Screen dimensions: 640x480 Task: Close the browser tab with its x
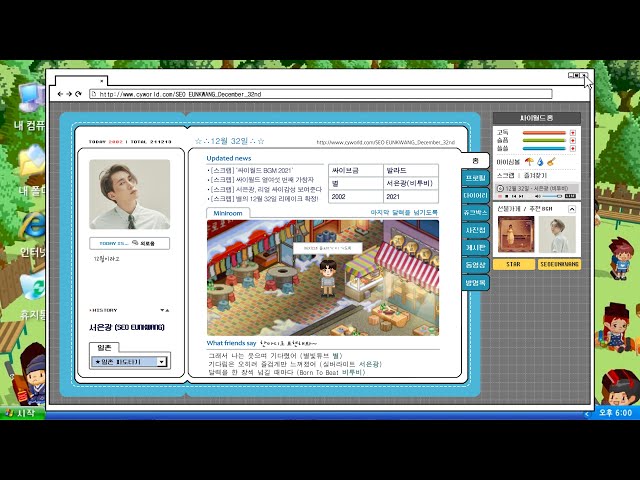[x=102, y=81]
